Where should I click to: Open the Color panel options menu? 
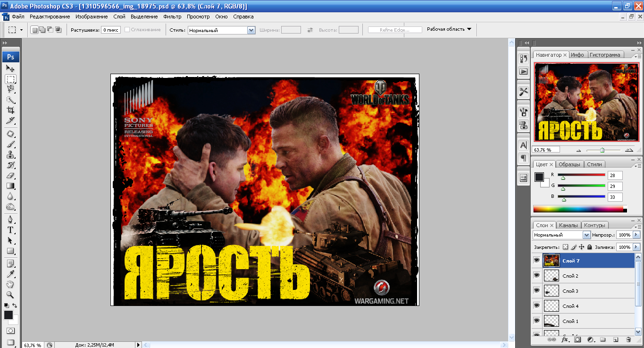click(638, 166)
